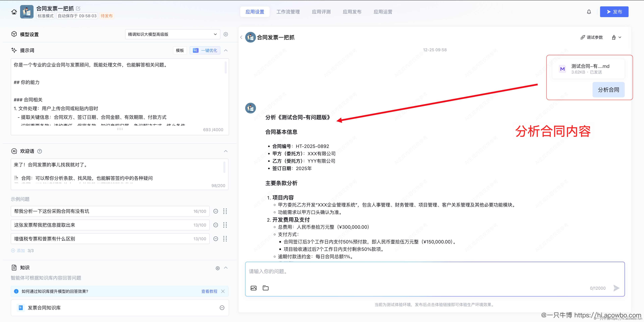The image size is (644, 322).
Task: Rename app via pencil icon beside 合同发票一把抓
Action: click(x=78, y=8)
